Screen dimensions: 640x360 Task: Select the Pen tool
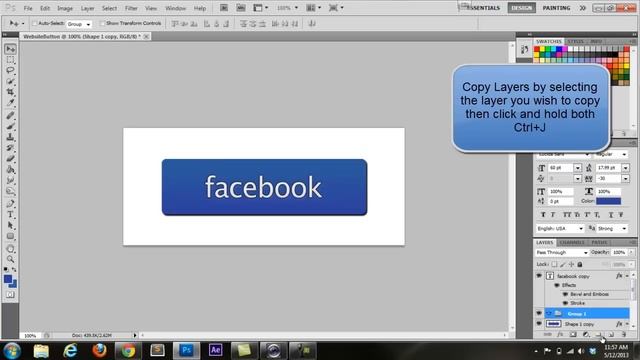[x=10, y=204]
